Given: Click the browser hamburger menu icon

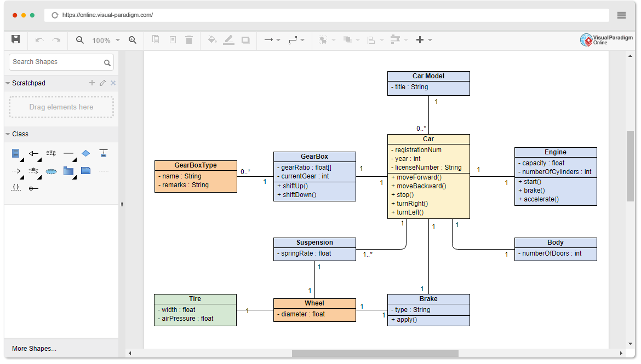Looking at the screenshot, I should tap(621, 15).
